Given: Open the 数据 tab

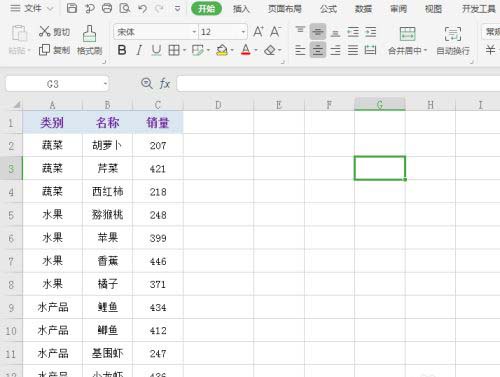Looking at the screenshot, I should [363, 9].
